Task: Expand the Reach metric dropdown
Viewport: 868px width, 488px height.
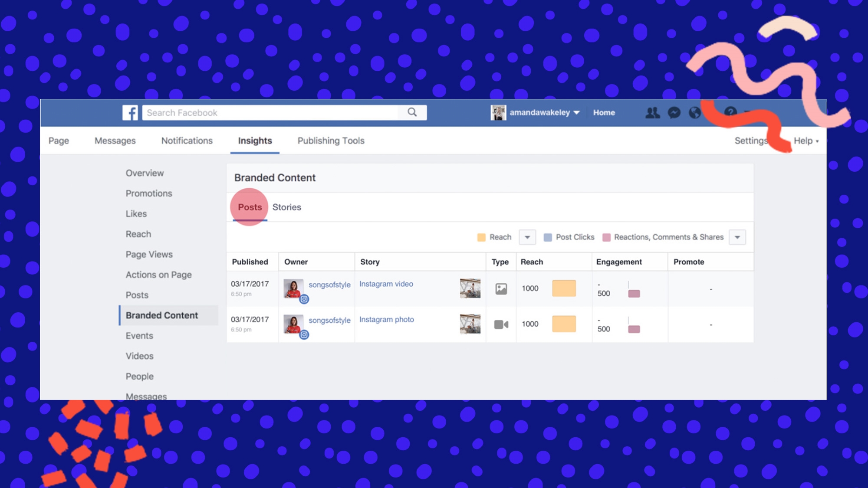Action: click(527, 237)
